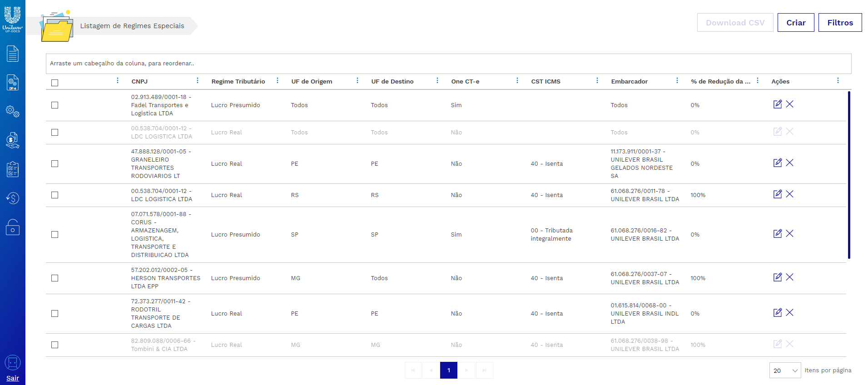Click the Criar button
This screenshot has height=385, width=868.
coord(796,23)
